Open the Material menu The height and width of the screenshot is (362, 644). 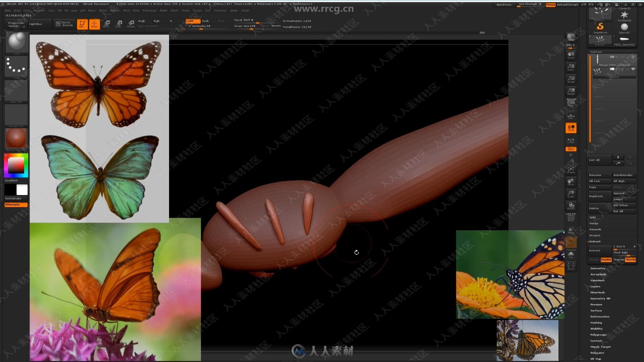(115, 10)
